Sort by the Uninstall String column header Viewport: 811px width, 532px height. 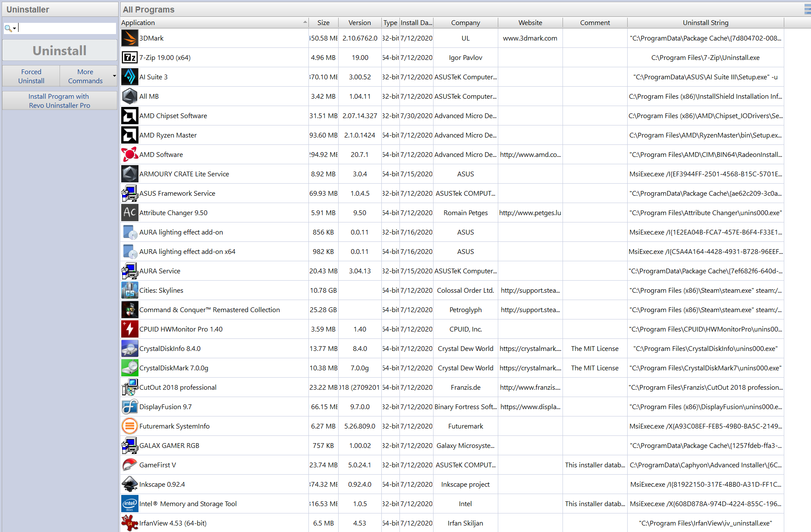click(x=706, y=22)
